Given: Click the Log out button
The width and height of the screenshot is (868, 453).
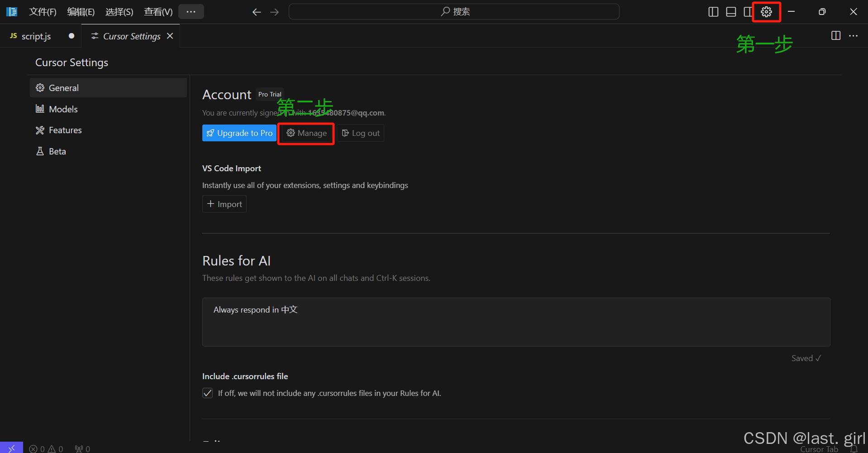Looking at the screenshot, I should pyautogui.click(x=361, y=133).
